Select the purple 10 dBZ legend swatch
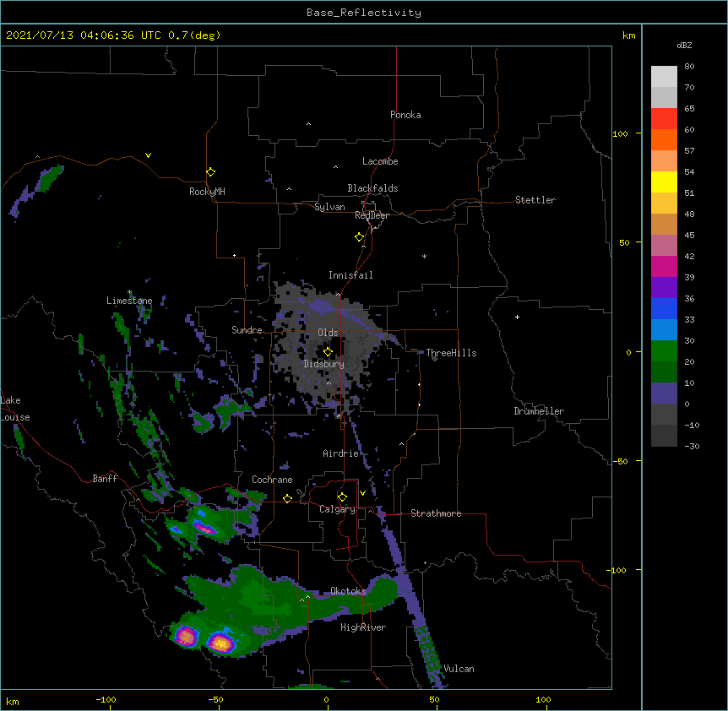 (664, 393)
